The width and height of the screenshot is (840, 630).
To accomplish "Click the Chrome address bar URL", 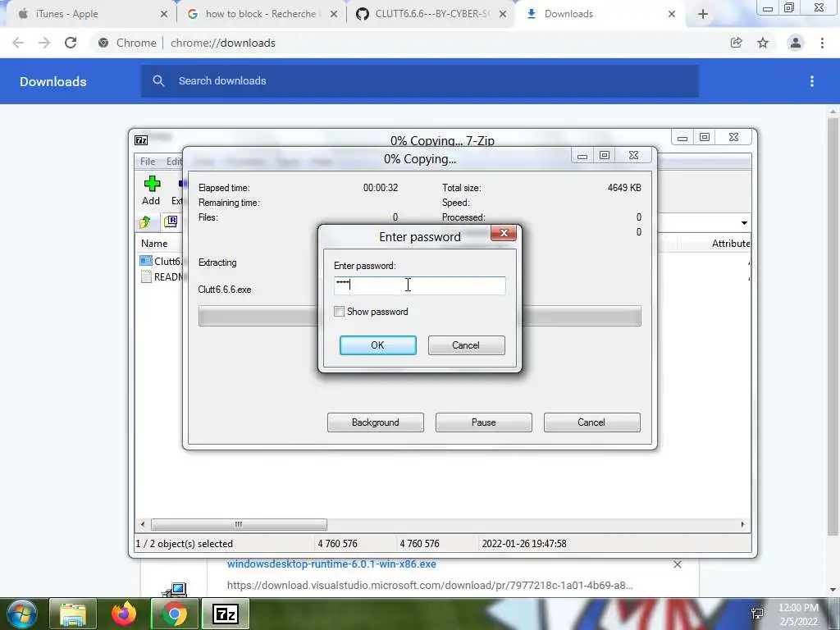I will [223, 43].
